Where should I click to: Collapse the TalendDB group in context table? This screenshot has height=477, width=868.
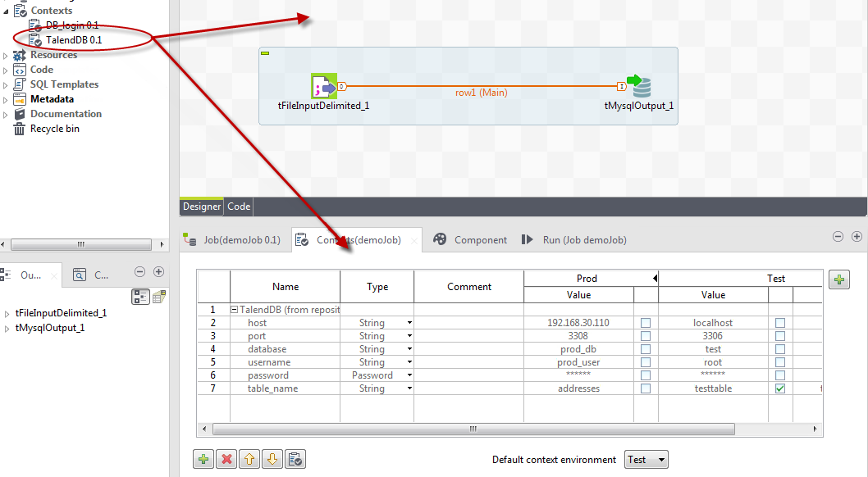tap(235, 310)
